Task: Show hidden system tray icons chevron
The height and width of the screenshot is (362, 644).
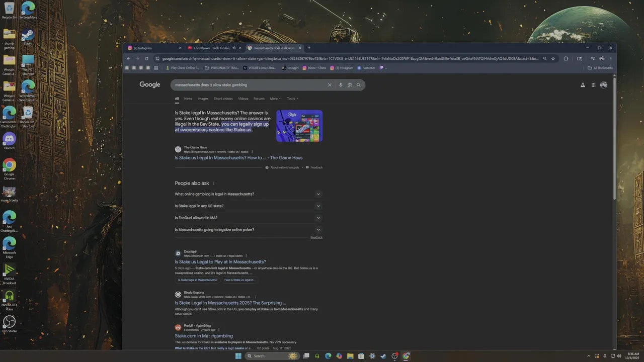Action: [x=589, y=356]
